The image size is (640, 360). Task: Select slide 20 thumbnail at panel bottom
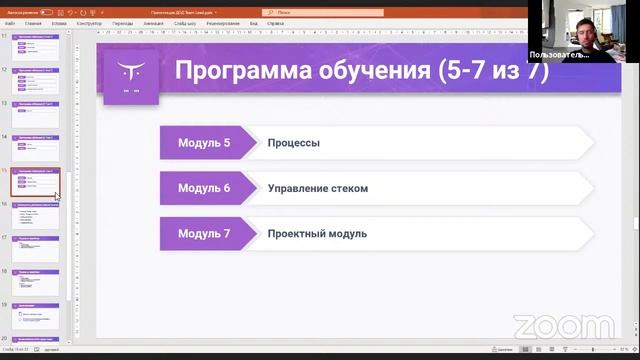click(x=36, y=340)
